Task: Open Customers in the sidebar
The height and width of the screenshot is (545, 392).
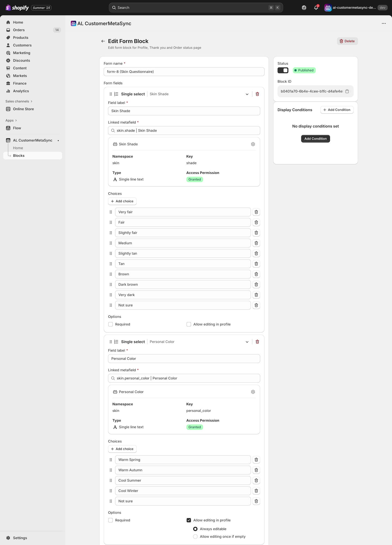Action: click(x=22, y=45)
